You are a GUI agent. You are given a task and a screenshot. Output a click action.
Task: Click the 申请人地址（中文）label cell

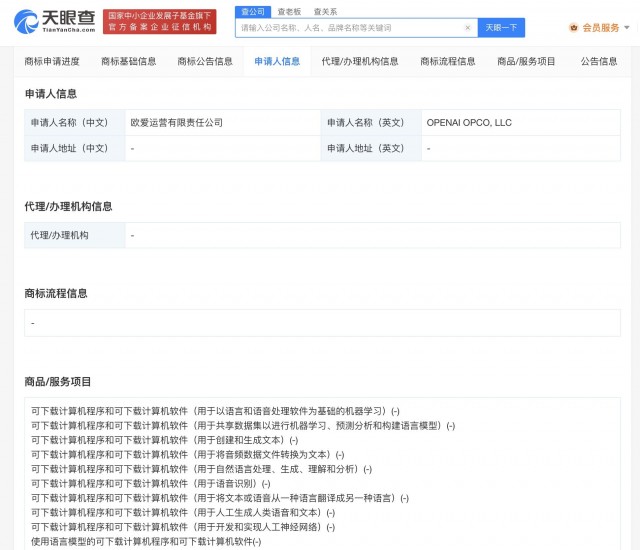[75, 149]
